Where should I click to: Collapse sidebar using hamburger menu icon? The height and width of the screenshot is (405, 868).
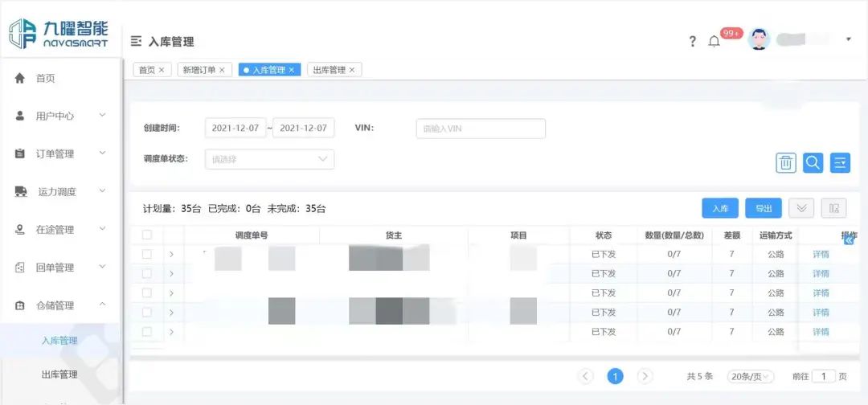pos(136,41)
